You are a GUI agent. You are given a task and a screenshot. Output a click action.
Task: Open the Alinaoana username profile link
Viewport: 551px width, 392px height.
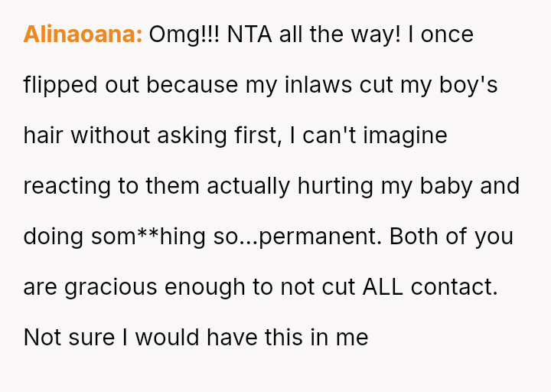83,34
